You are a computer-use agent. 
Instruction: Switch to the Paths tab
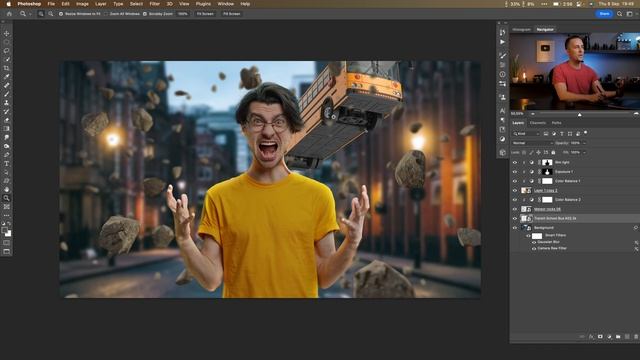(x=557, y=123)
